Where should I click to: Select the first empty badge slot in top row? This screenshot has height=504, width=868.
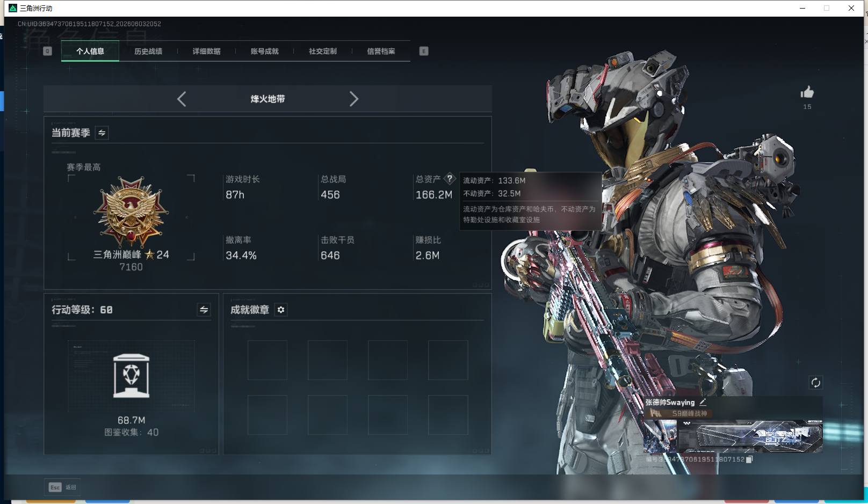click(267, 360)
